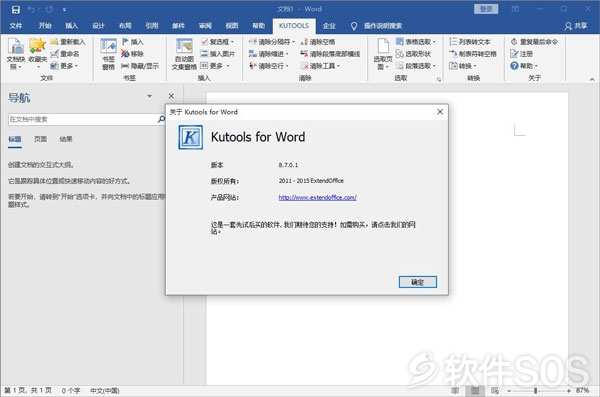Click the zoom in plus button
This screenshot has height=397, width=600.
pos(569,390)
